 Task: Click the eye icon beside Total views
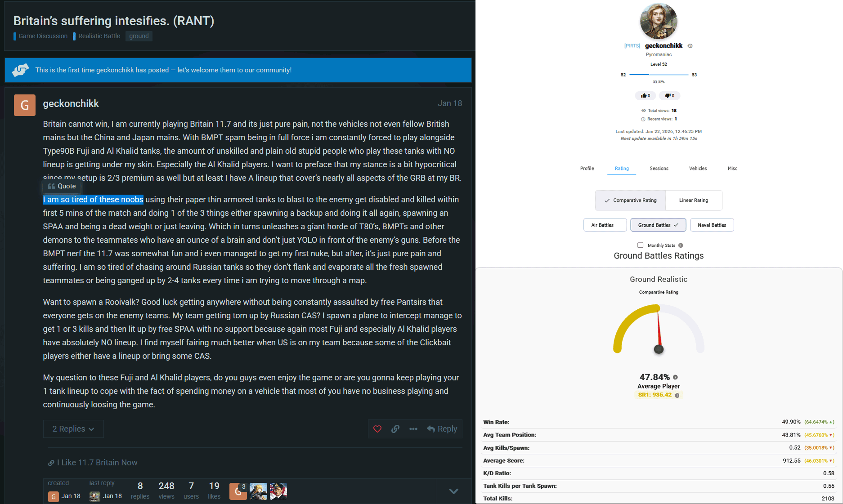point(644,111)
